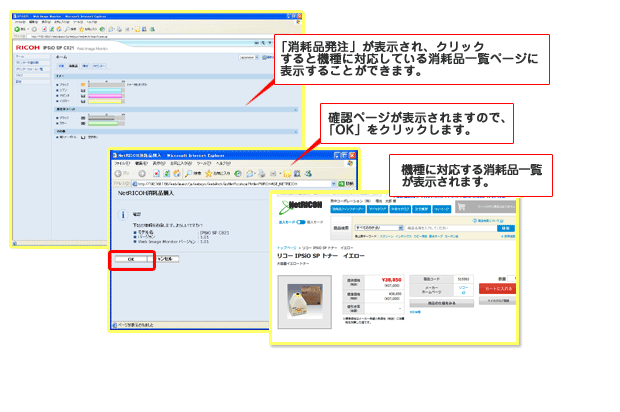Click Back arrow in NetRICOH purchase window toolbar
Image resolution: width=620 pixels, height=412 pixels.
[x=118, y=174]
